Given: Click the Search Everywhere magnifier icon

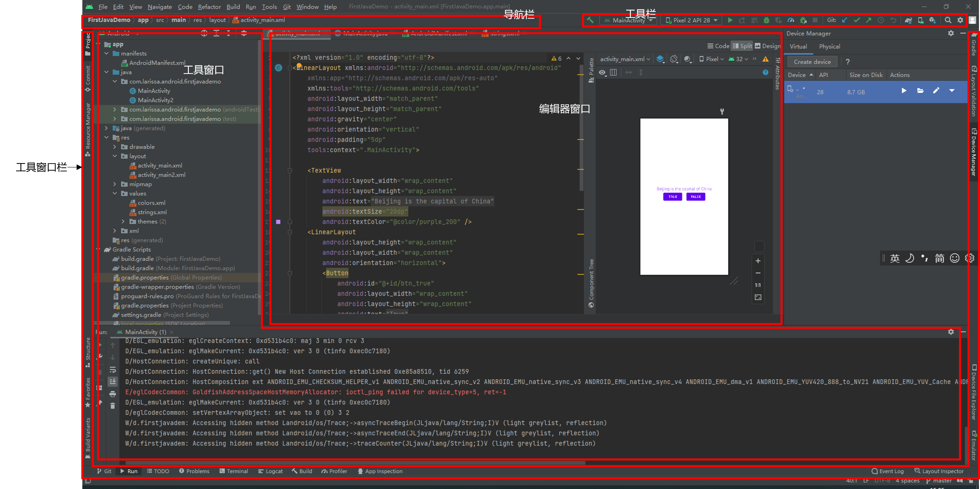Looking at the screenshot, I should 948,20.
